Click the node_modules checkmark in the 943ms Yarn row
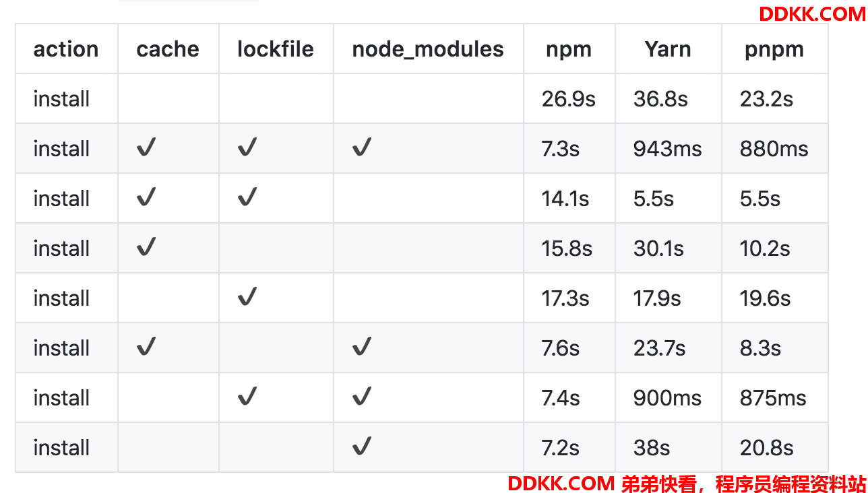The height and width of the screenshot is (493, 868). pyautogui.click(x=362, y=147)
